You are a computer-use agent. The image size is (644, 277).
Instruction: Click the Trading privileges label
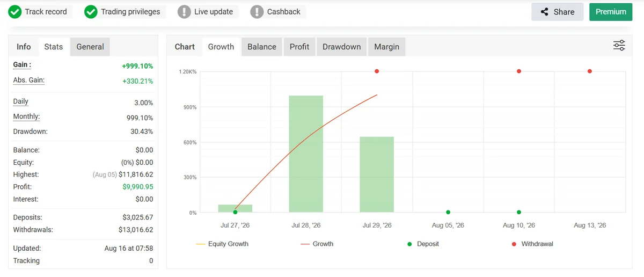[130, 11]
